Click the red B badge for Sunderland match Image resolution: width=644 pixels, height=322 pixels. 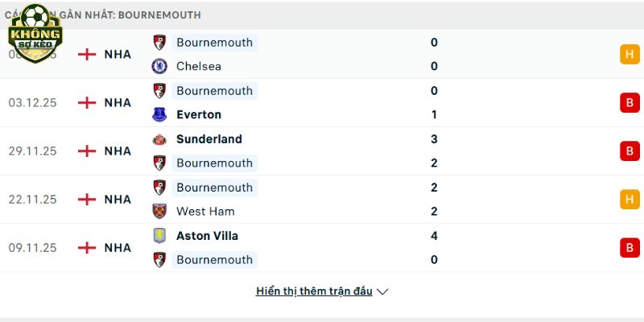(630, 151)
